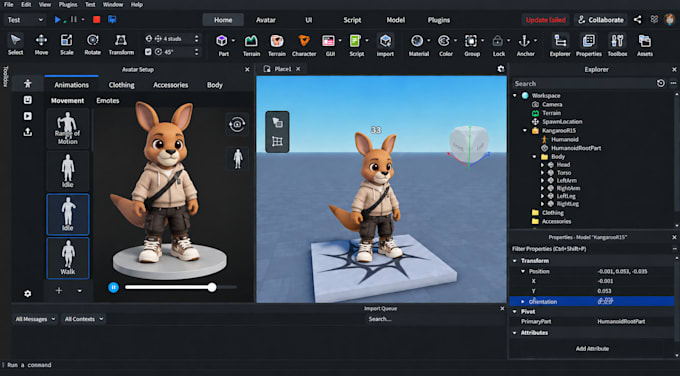Click the Update failed notice

(x=546, y=20)
